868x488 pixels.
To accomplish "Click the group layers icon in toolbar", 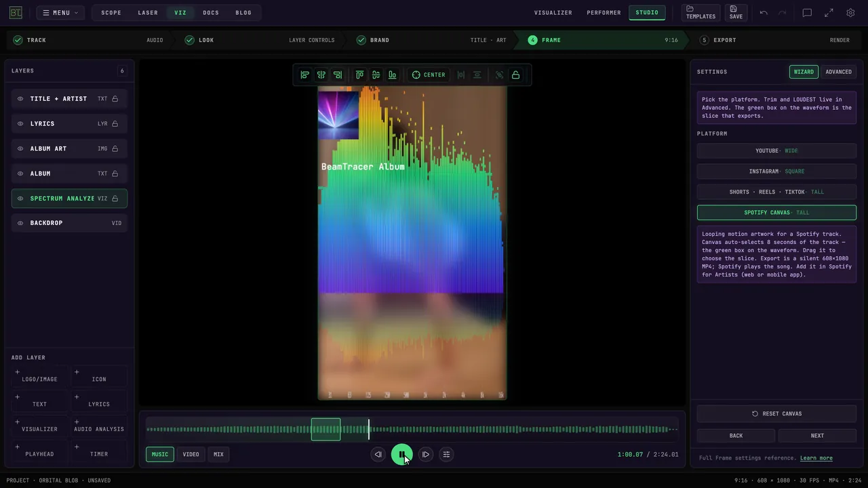I will tap(499, 75).
